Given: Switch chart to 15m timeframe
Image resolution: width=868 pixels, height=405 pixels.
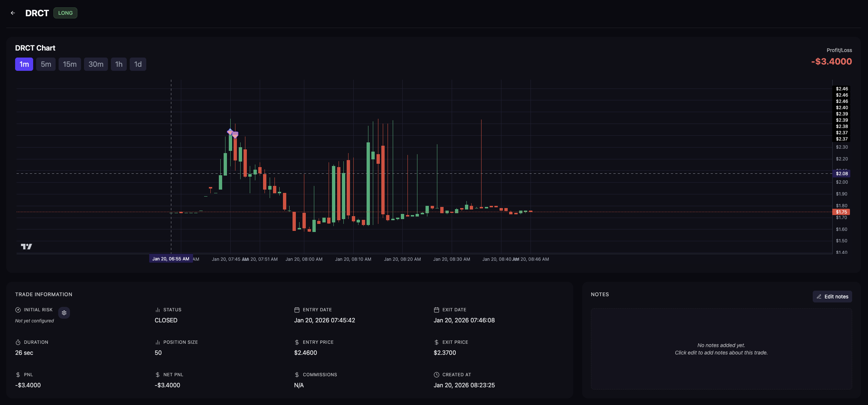Looking at the screenshot, I should (x=70, y=64).
